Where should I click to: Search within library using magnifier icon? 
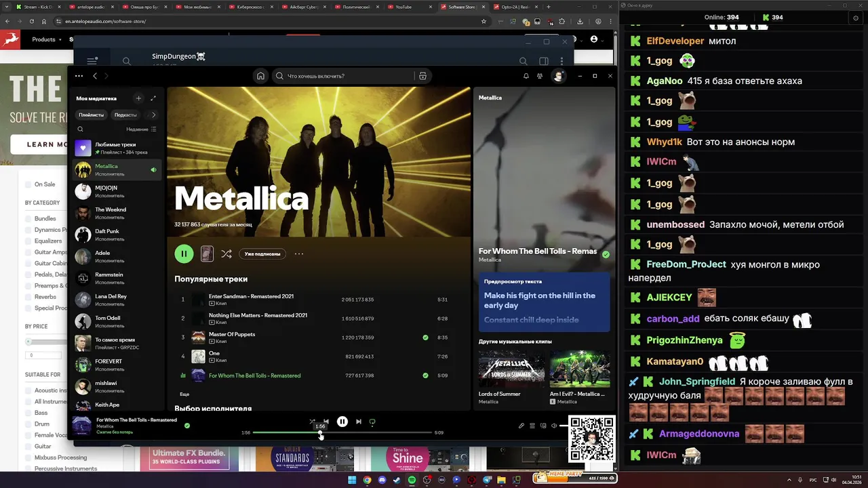pyautogui.click(x=80, y=129)
